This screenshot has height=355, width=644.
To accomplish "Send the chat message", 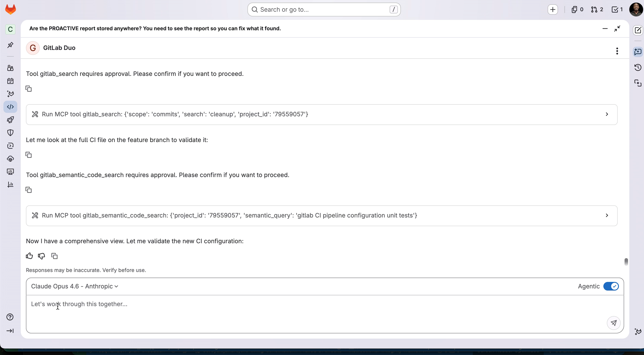I will [614, 323].
